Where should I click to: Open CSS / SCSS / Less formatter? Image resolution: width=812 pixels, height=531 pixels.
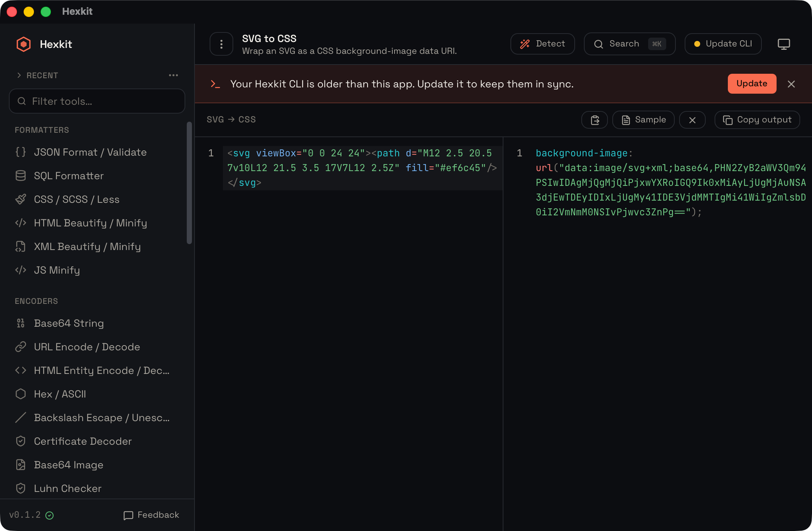(97, 199)
